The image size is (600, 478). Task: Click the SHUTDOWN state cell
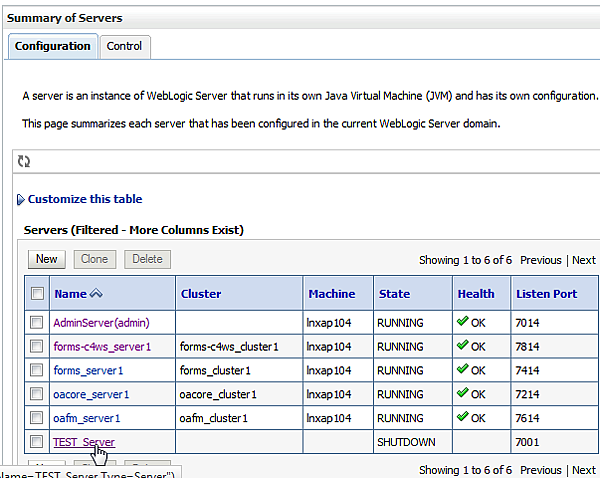(412, 442)
